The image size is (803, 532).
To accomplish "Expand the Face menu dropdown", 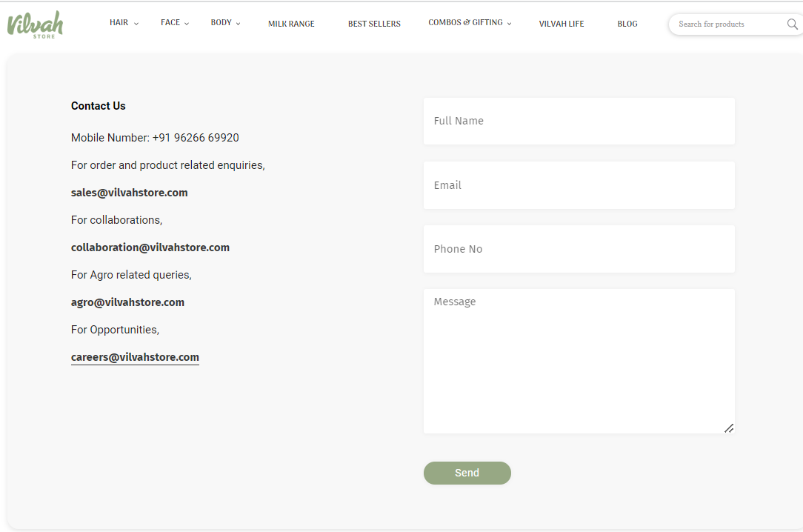I will click(x=175, y=23).
